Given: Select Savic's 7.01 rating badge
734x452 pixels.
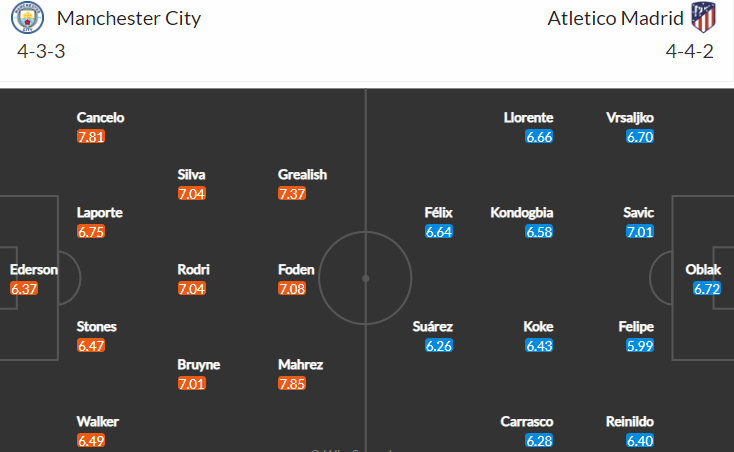Looking at the screenshot, I should coord(640,232).
